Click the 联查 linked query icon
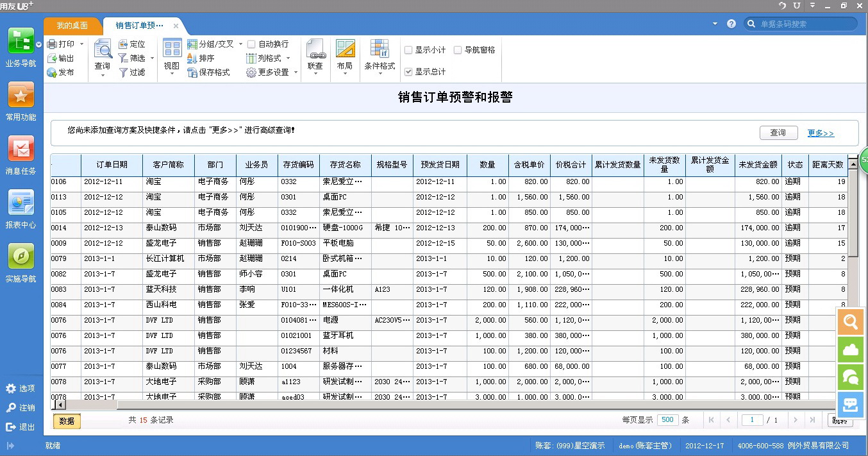Viewport: 868px width, 456px height. point(315,49)
